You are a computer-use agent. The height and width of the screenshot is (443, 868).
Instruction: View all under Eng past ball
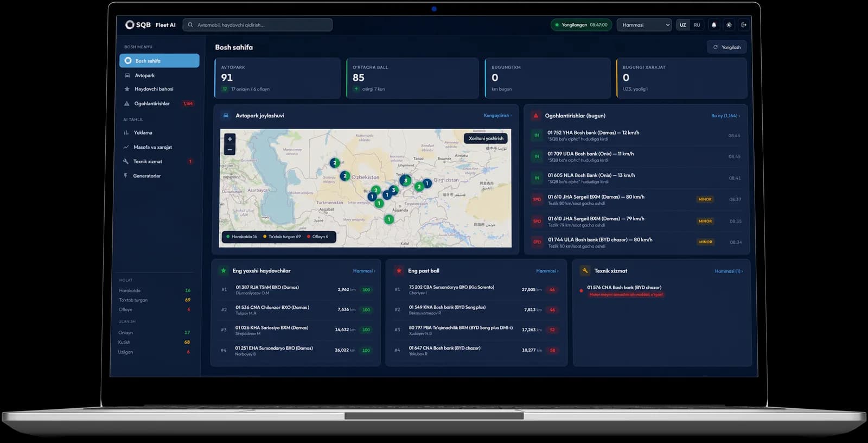coord(547,271)
